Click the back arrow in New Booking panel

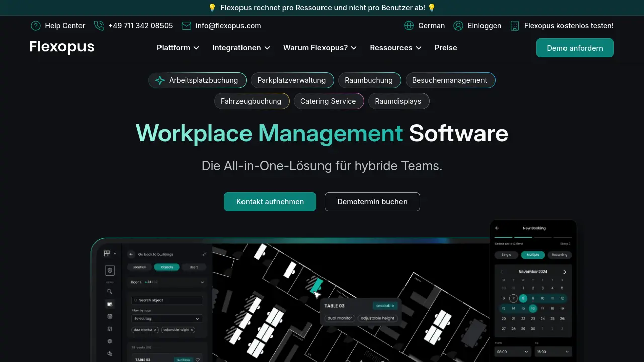pos(497,228)
